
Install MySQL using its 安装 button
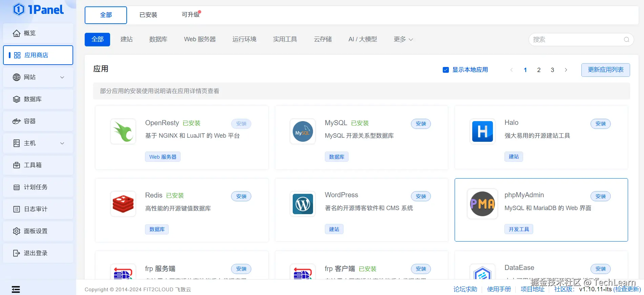tap(421, 124)
